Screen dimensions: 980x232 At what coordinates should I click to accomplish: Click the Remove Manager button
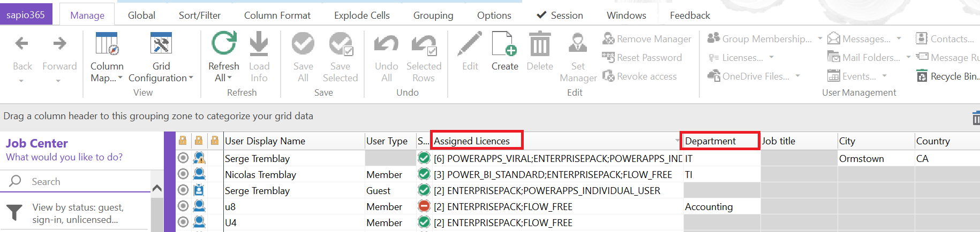click(647, 39)
